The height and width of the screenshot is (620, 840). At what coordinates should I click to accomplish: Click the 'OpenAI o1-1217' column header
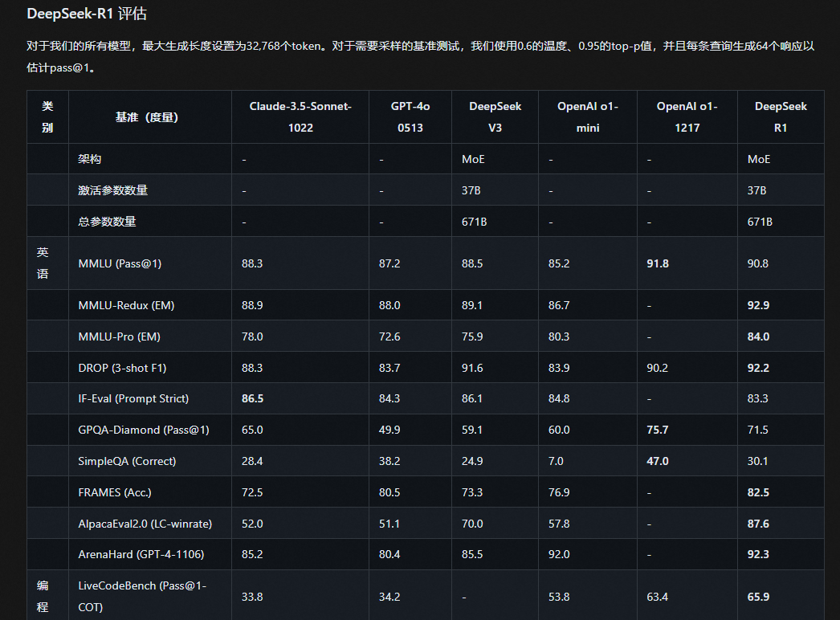(x=687, y=116)
